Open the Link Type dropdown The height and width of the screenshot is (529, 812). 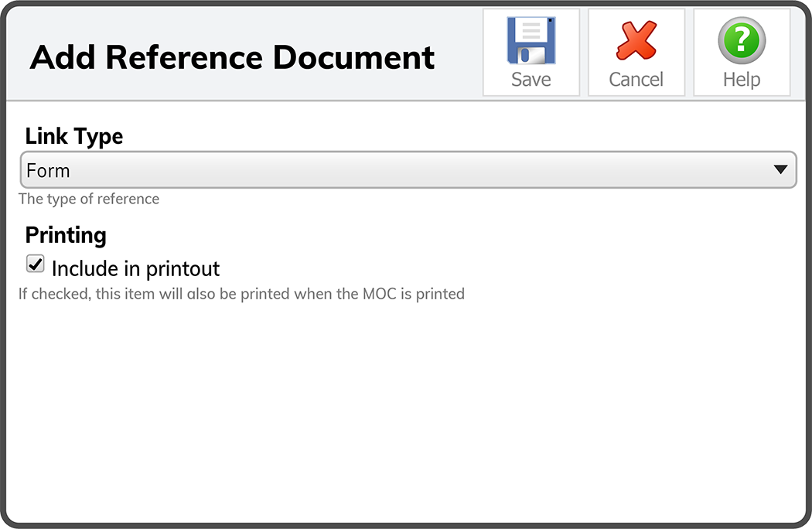[408, 170]
